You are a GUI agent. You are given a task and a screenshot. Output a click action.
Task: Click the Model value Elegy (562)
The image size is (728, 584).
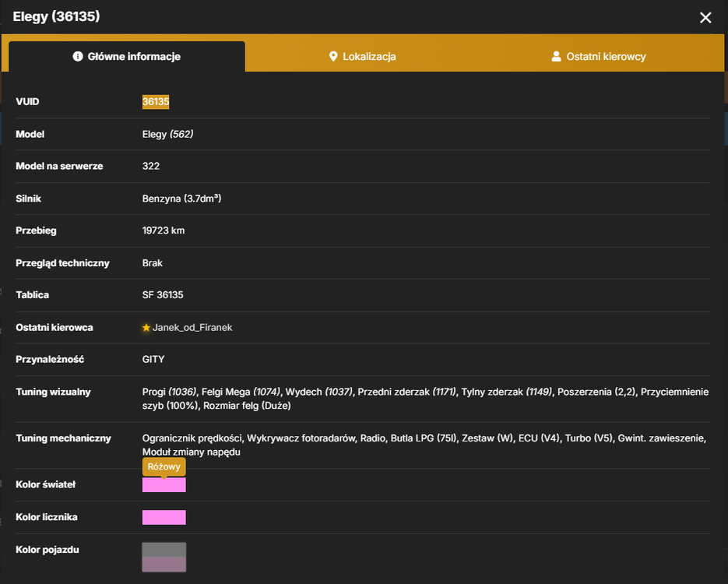[x=167, y=134]
